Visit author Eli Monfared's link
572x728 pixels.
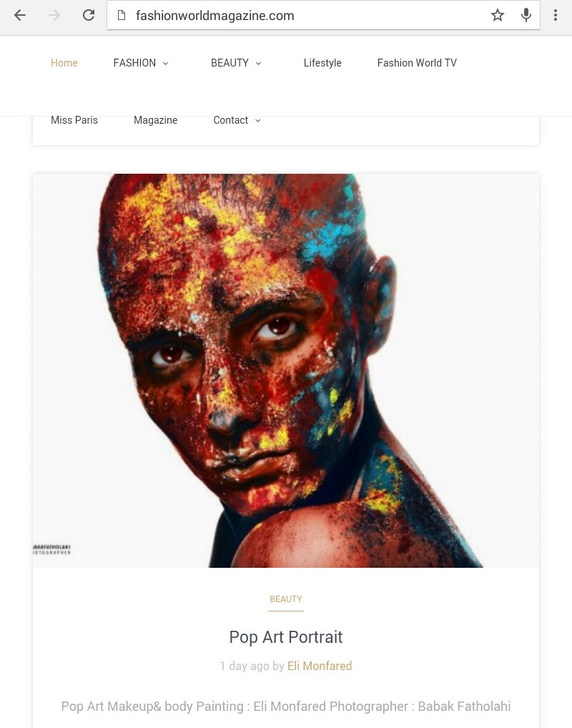[320, 666]
